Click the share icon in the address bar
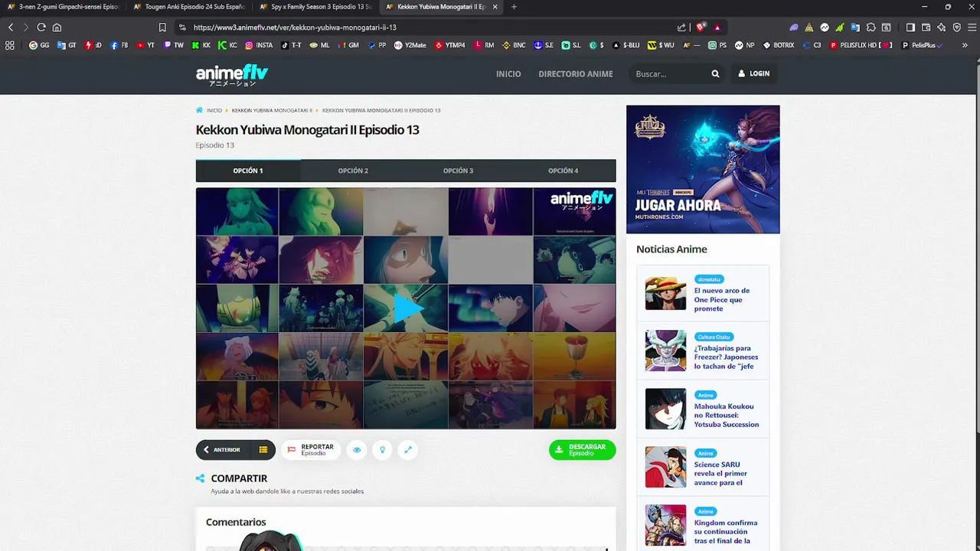980x551 pixels. pos(681,28)
